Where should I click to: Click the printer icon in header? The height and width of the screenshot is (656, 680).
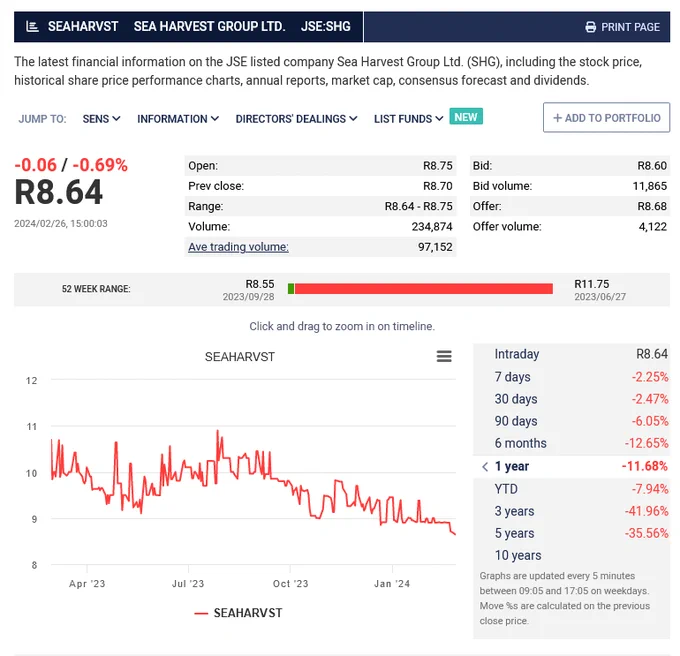(590, 27)
